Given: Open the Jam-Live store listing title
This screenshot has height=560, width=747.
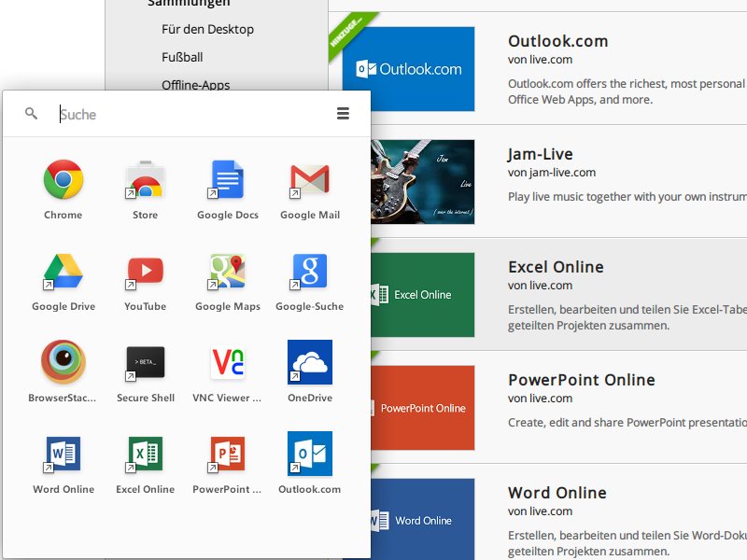Looking at the screenshot, I should click(x=541, y=154).
